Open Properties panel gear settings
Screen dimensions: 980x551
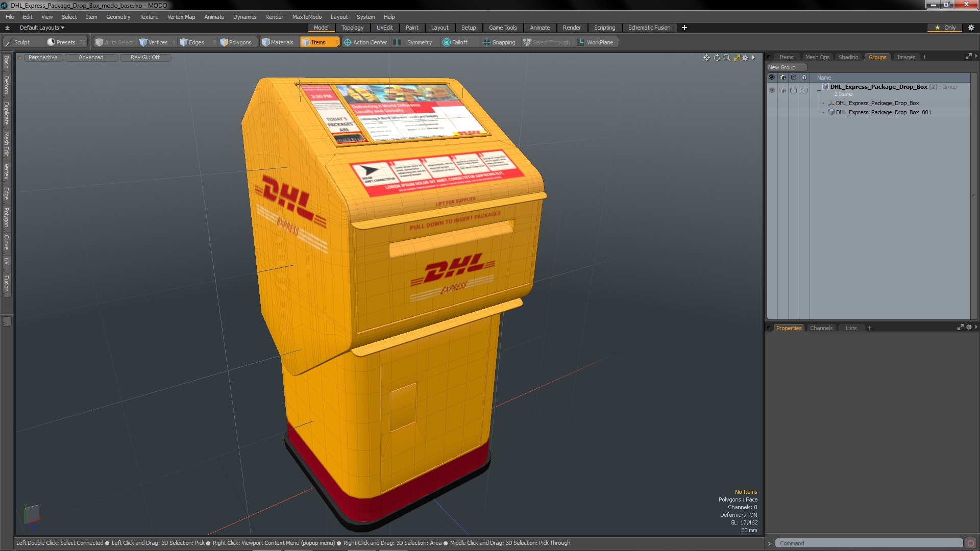[x=968, y=328]
